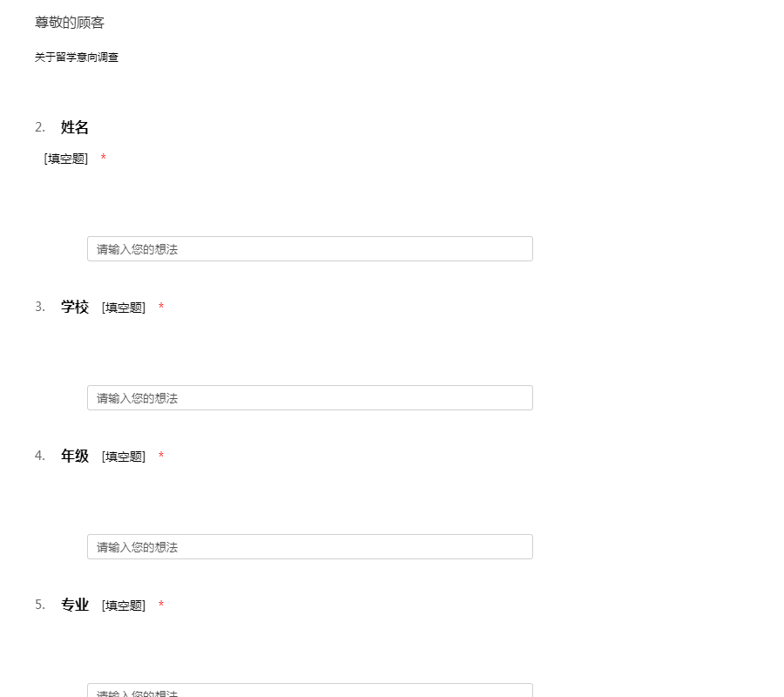Click the 年级 question title

(x=75, y=456)
